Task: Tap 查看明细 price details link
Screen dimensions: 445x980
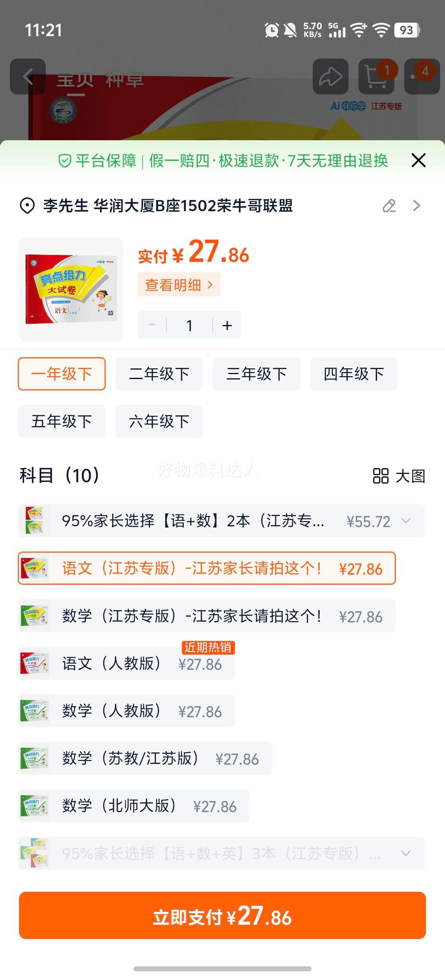Action: [179, 285]
